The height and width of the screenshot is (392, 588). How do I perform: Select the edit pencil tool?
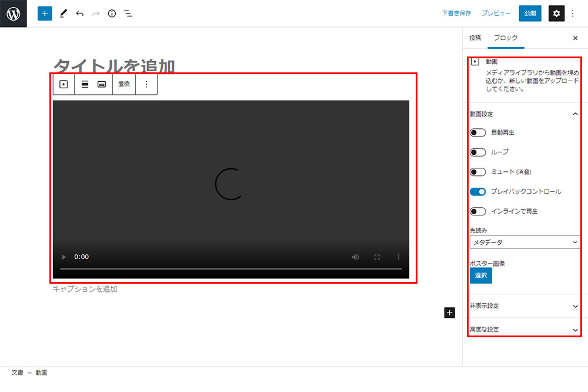[x=64, y=14]
